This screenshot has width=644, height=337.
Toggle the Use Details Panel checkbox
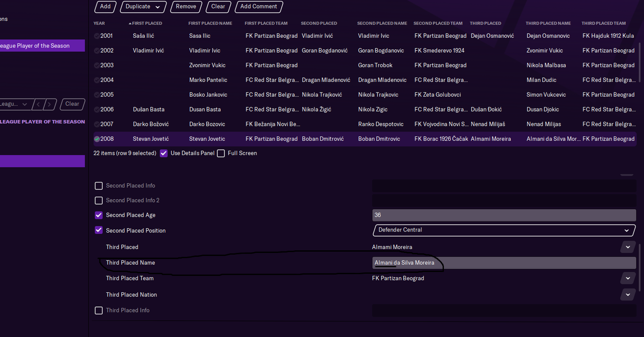tap(164, 153)
